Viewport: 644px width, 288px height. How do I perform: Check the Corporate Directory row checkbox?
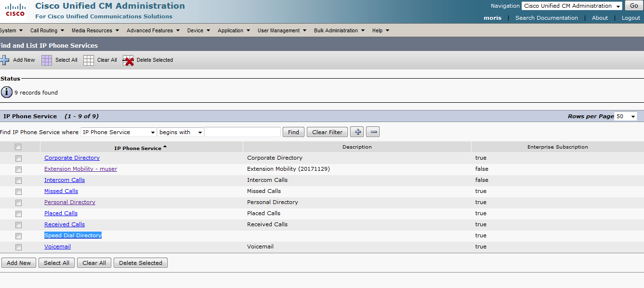coord(18,158)
